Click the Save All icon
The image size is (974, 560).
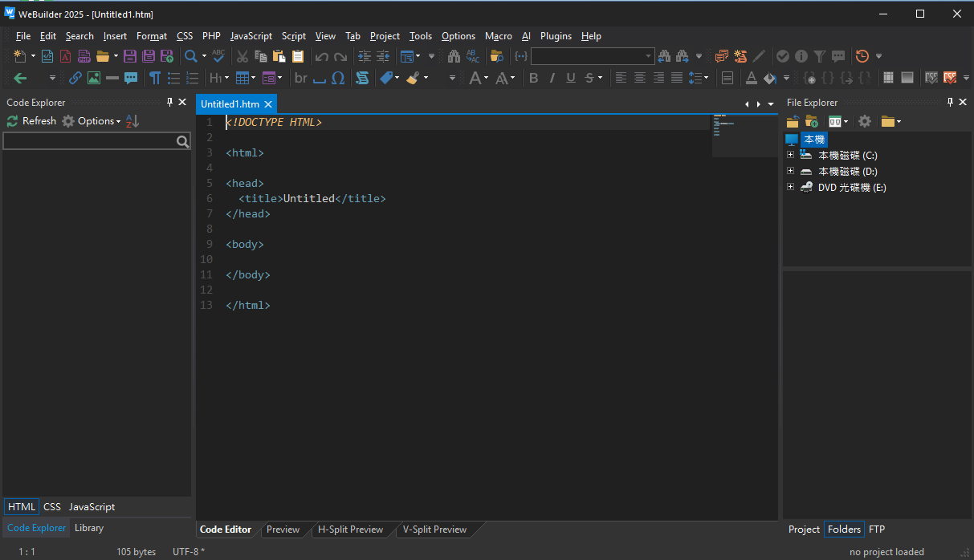click(x=149, y=56)
